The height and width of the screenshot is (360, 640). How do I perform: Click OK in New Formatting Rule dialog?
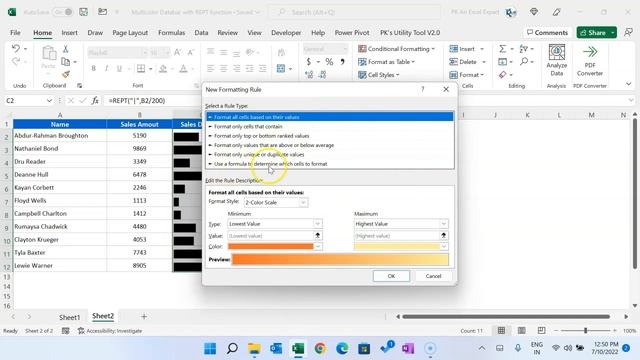[391, 276]
